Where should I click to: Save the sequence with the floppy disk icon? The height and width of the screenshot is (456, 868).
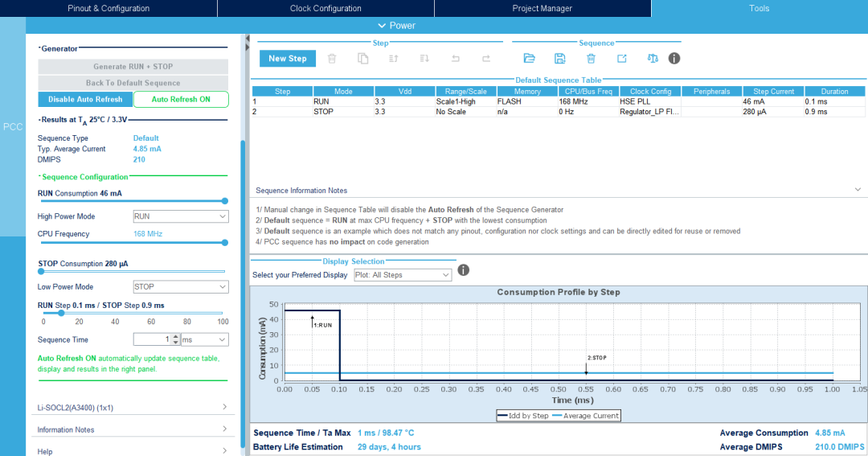tap(559, 58)
